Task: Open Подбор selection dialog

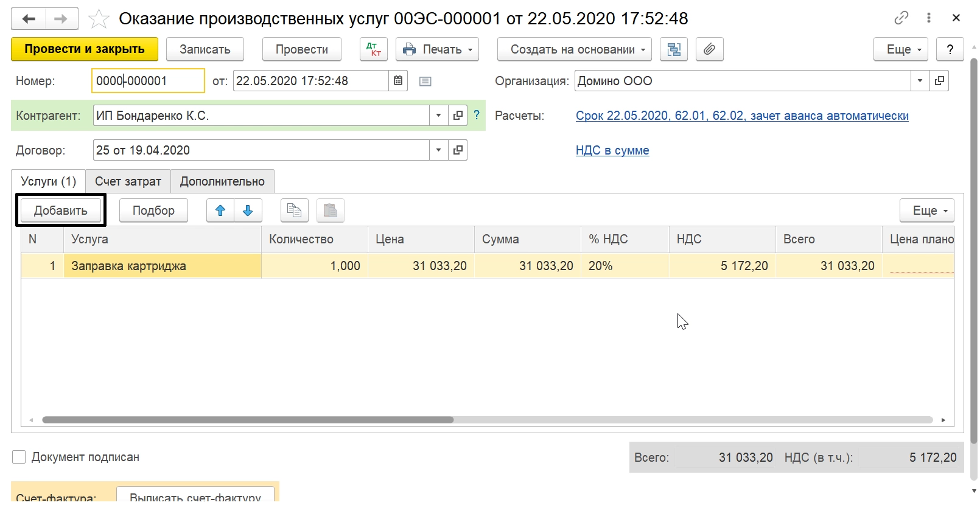Action: [153, 211]
